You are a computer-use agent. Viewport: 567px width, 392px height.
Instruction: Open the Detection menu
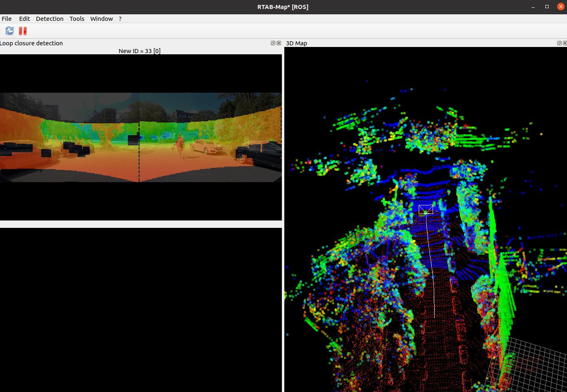49,19
